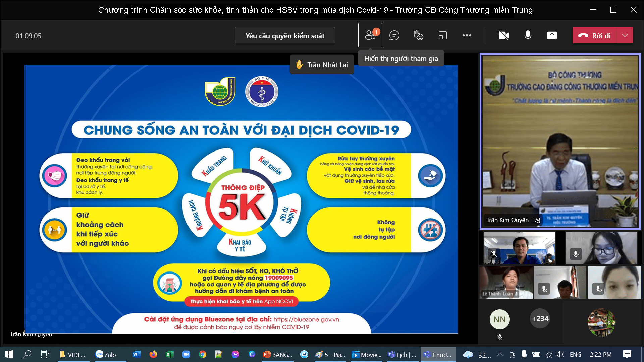Open breakout rooms icon
The image size is (644, 362).
click(442, 35)
